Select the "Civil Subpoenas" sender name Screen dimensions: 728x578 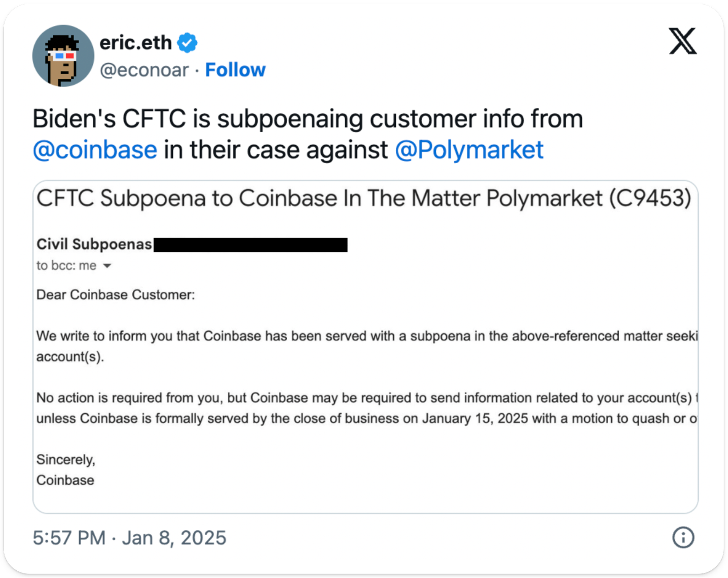94,244
